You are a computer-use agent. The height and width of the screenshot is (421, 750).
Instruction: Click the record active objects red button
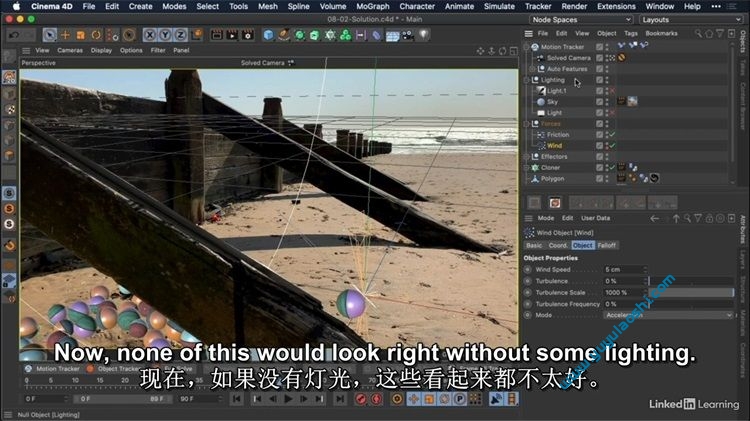click(361, 399)
